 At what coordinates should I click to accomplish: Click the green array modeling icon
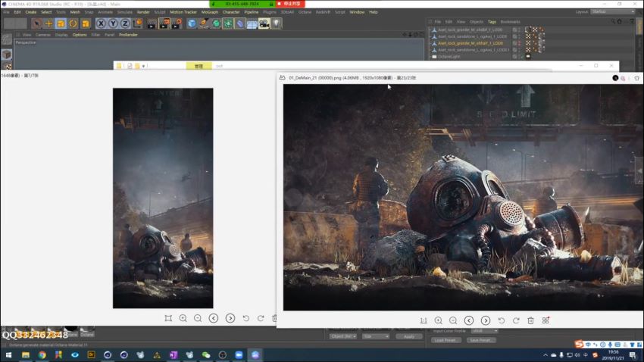[x=228, y=23]
